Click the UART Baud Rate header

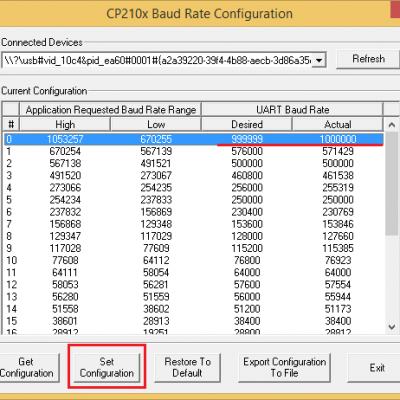tap(292, 110)
